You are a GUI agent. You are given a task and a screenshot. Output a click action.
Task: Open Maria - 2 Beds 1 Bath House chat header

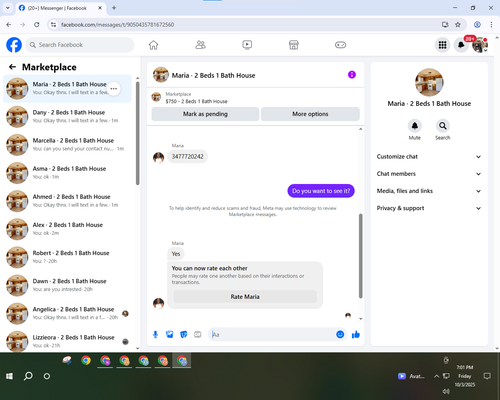pyautogui.click(x=204, y=75)
